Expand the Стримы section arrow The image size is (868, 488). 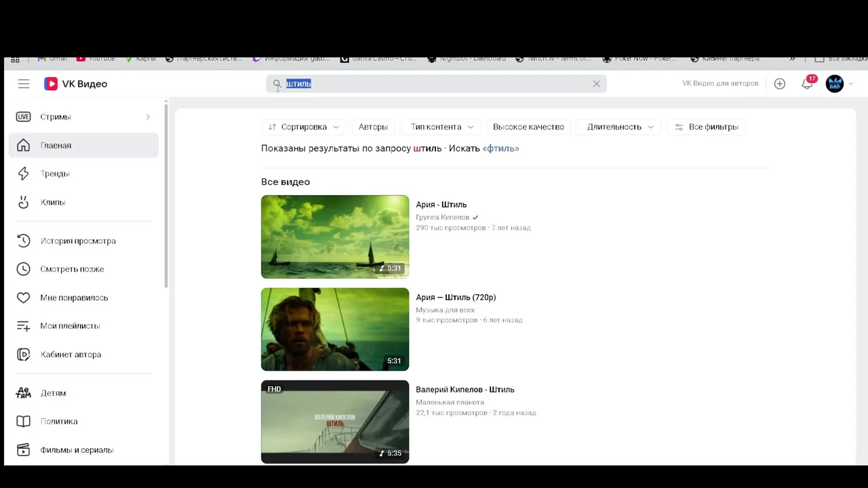[x=148, y=117]
